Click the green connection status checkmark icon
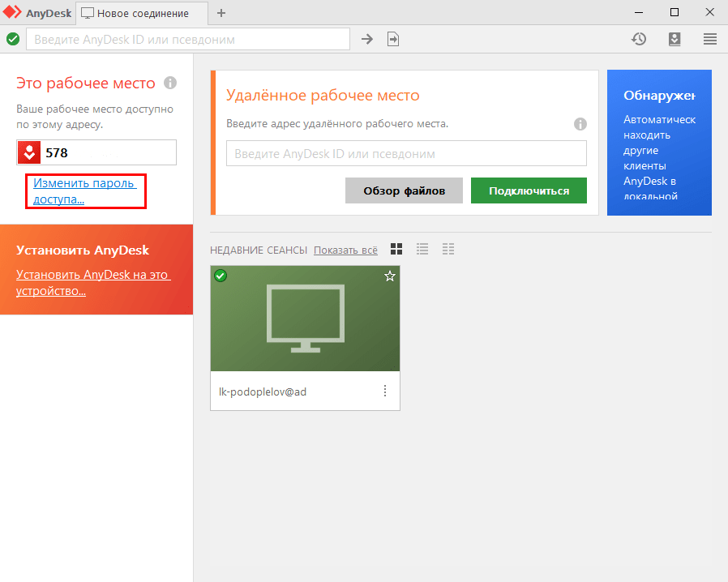This screenshot has height=582, width=728. click(x=13, y=39)
